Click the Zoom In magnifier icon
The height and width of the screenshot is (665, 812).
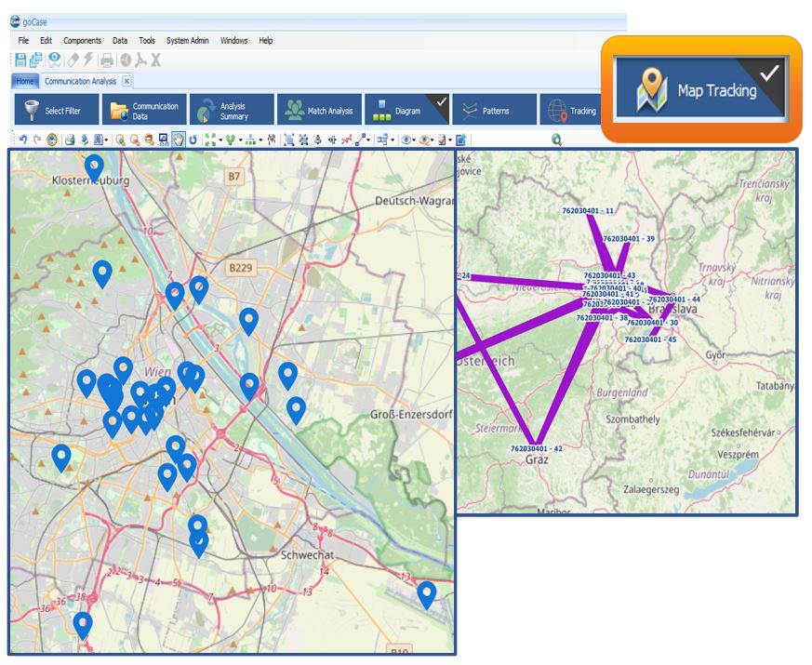click(120, 140)
